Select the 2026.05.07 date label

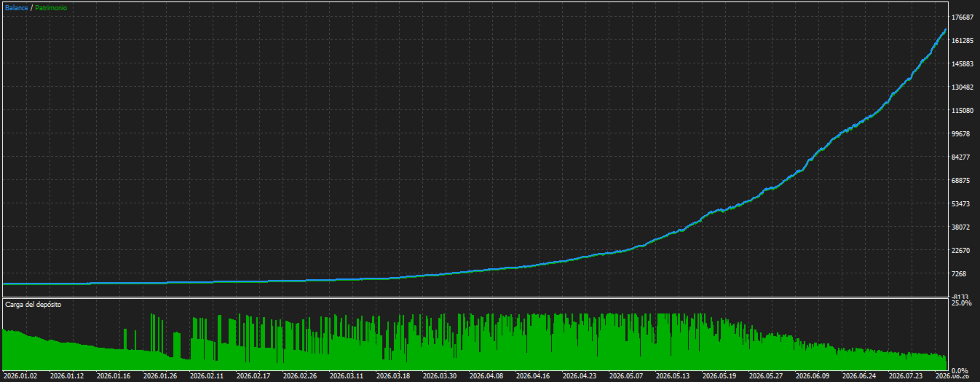pos(626,377)
